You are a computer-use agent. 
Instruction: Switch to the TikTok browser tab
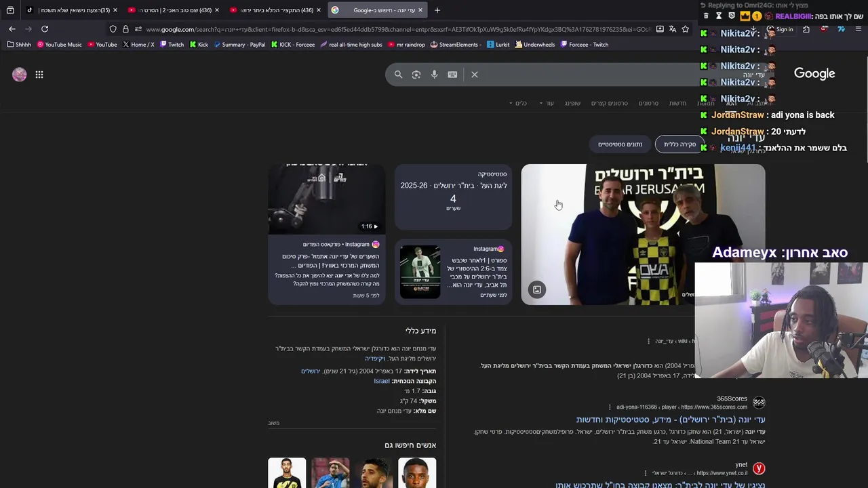pos(71,10)
